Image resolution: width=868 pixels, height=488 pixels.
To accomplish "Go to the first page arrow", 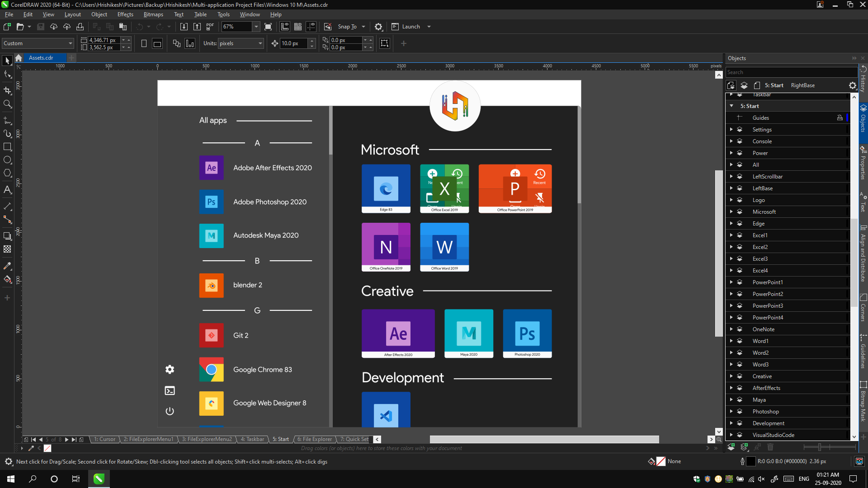I will (x=33, y=439).
